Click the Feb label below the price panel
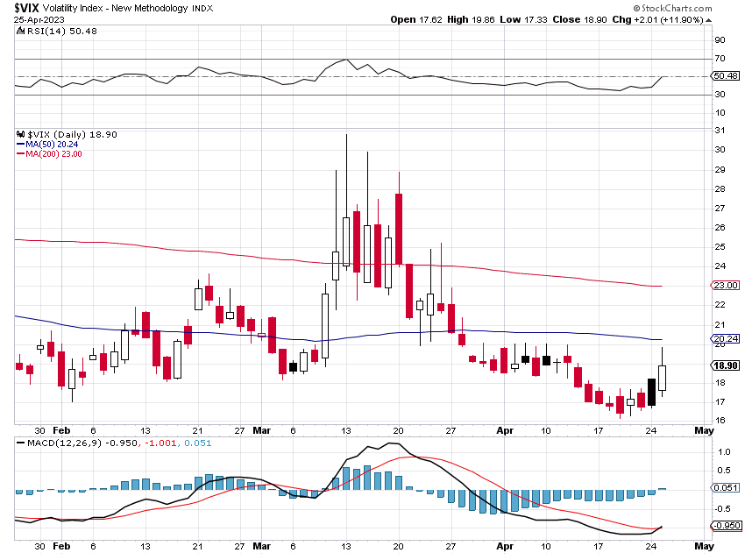Image resolution: width=745 pixels, height=560 pixels. tap(61, 430)
